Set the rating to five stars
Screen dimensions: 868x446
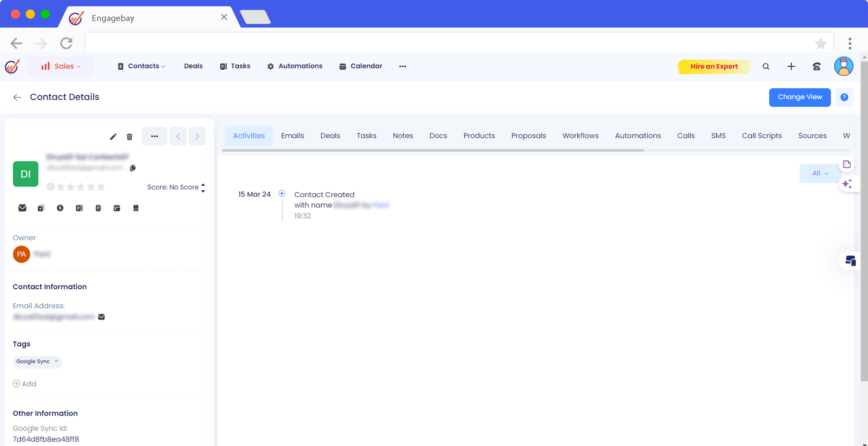point(101,187)
